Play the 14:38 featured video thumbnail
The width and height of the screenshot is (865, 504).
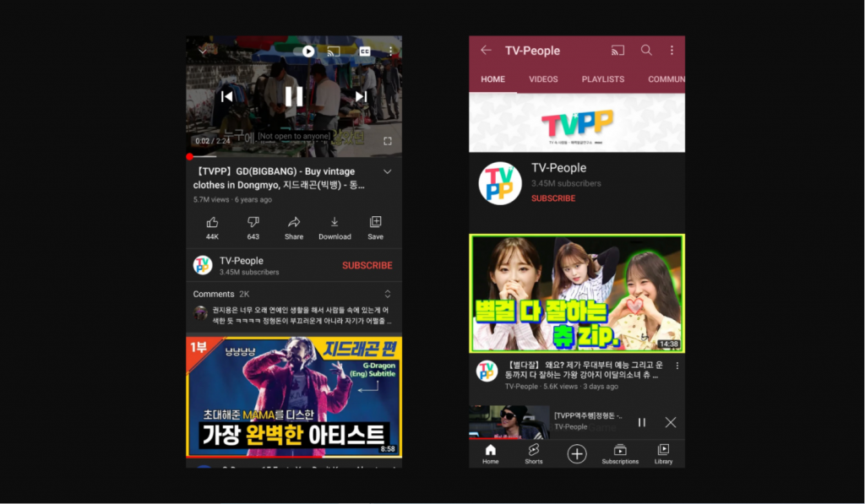tap(577, 293)
